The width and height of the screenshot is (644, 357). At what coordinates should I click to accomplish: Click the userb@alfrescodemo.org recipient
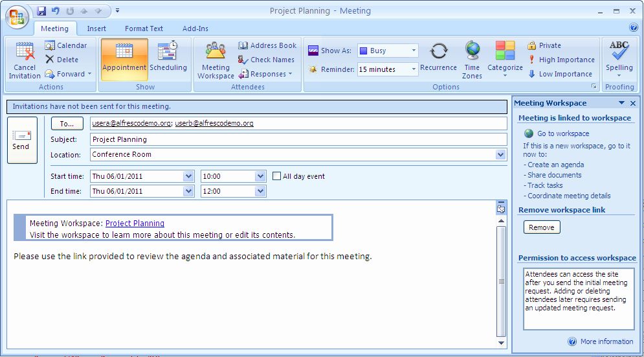click(x=214, y=123)
